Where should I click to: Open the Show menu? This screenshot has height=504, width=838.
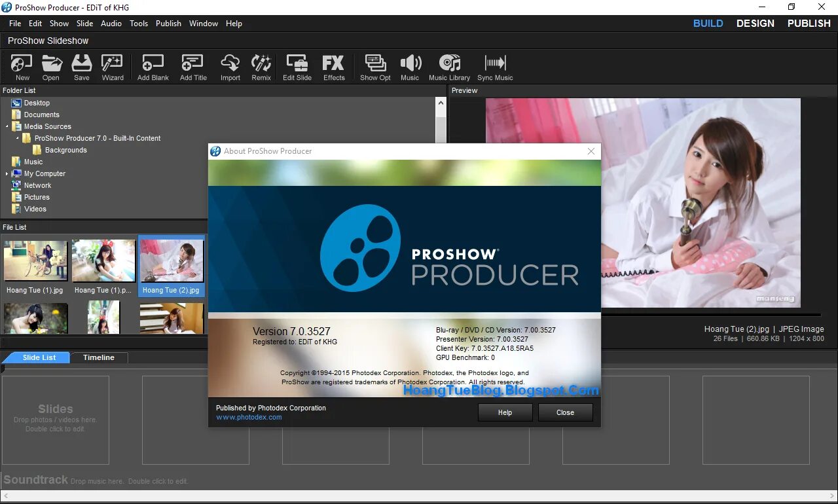[x=59, y=23]
